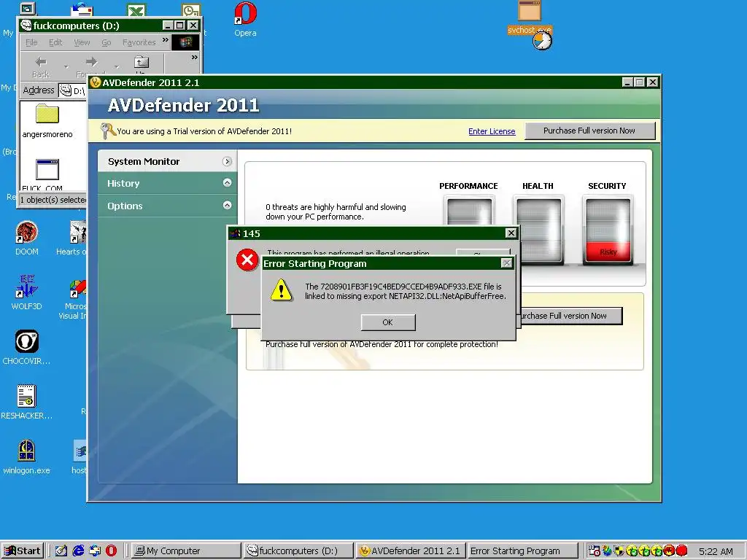Launch Internet Explorer from quick launch
This screenshot has width=747, height=560.
click(78, 551)
